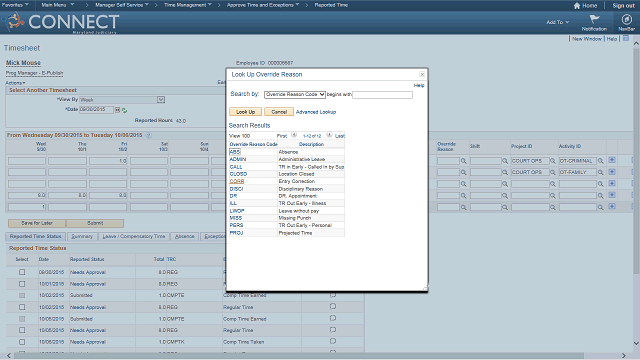Image resolution: width=640 pixels, height=360 pixels.
Task: Open the Actions dropdown under employee name
Action: [x=15, y=83]
